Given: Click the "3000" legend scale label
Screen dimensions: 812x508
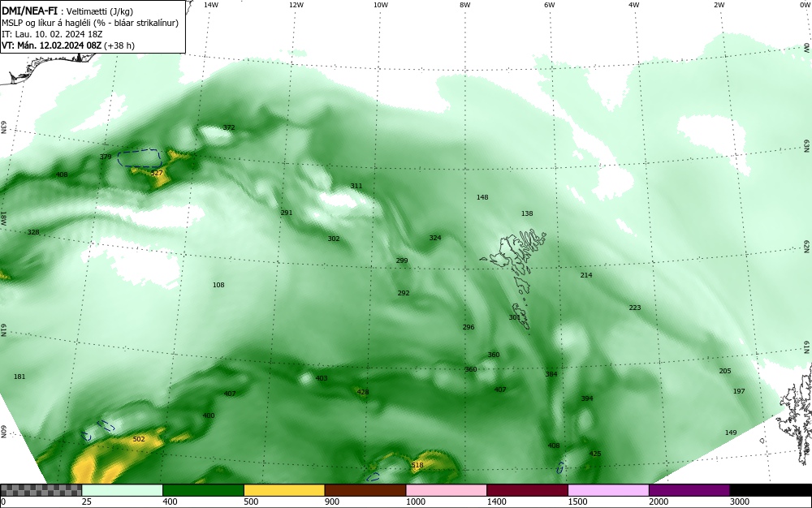Looking at the screenshot, I should (x=740, y=502).
